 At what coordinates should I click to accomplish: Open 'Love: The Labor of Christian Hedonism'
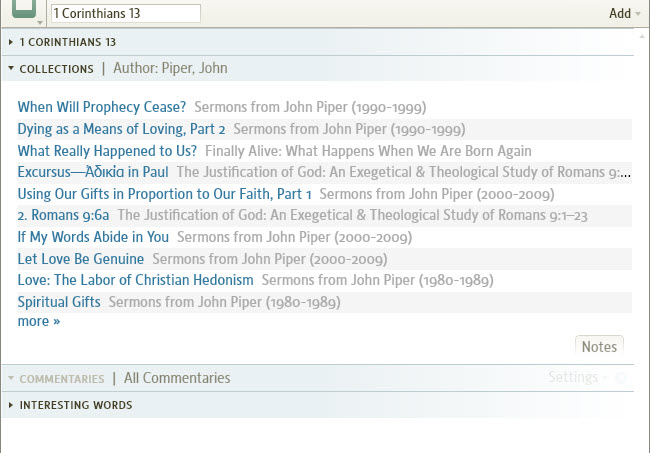pos(135,280)
